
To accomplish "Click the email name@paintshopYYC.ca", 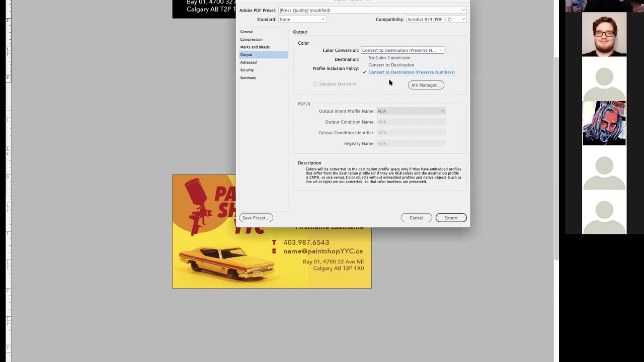I will tap(323, 251).
